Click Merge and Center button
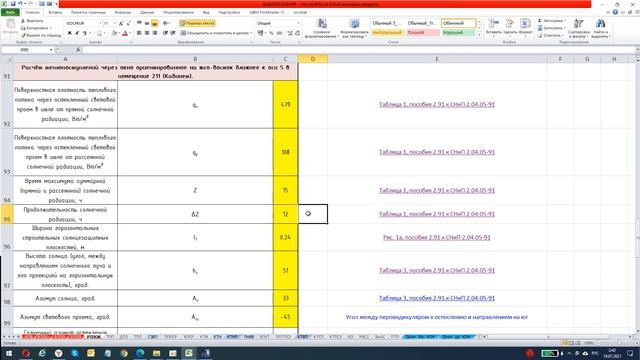This screenshot has height=360, width=640. [x=215, y=33]
